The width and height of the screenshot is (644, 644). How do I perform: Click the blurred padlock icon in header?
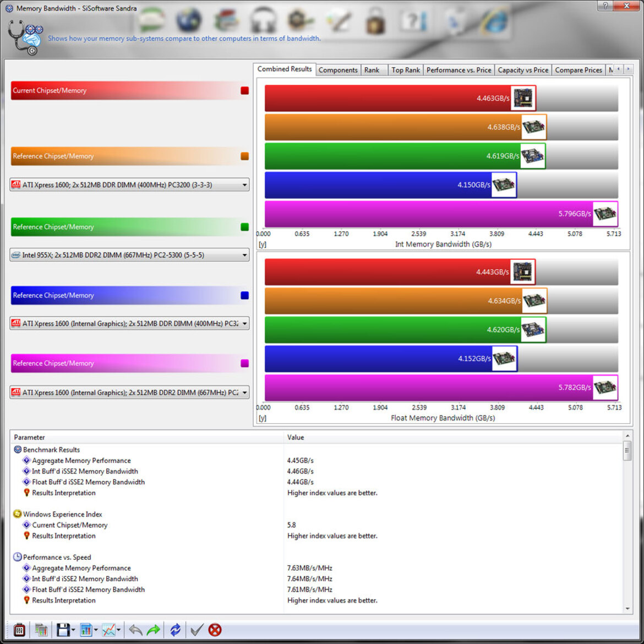pos(375,20)
